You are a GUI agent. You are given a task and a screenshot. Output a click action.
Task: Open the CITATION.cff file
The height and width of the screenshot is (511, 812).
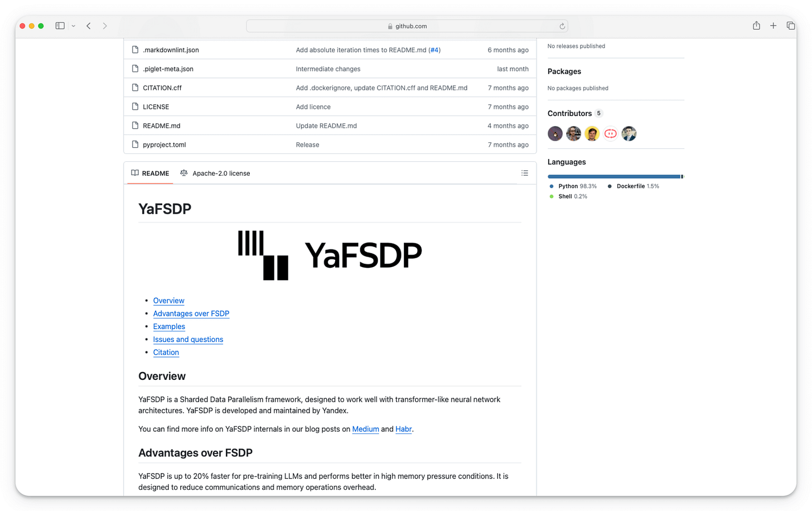(x=162, y=88)
